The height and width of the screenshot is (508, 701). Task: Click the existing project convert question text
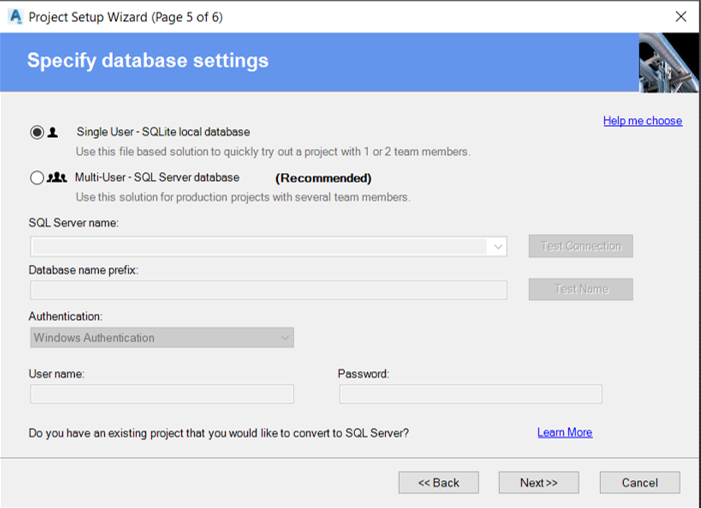pyautogui.click(x=219, y=433)
